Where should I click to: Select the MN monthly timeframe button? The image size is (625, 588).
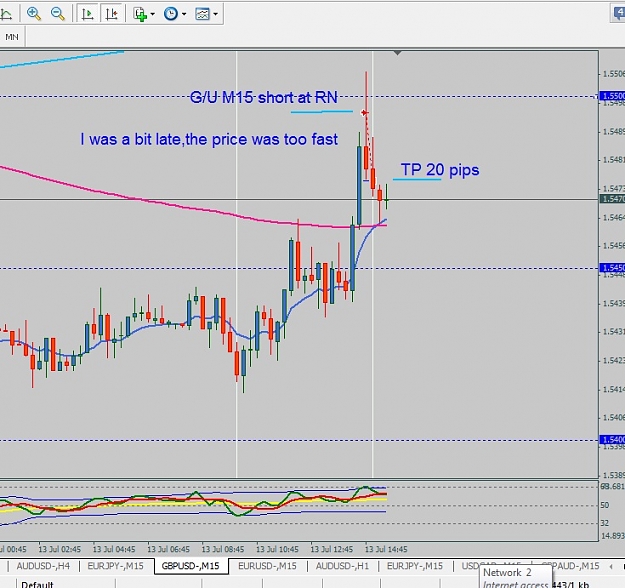pyautogui.click(x=12, y=37)
